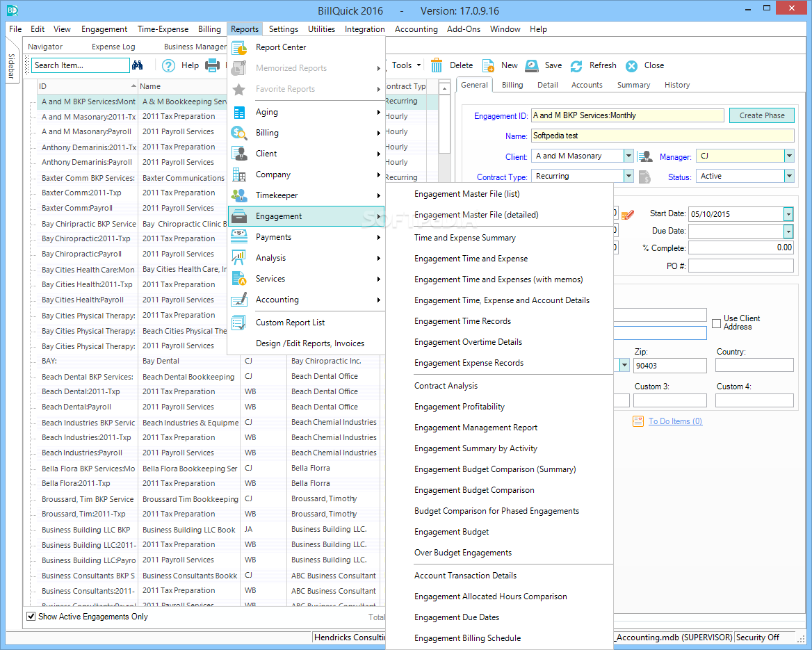Select Over Budget Engagements report
Screen dimensions: 812x650
pos(463,553)
